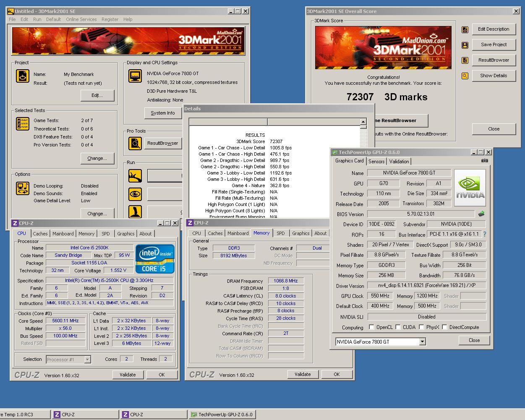Open the Help menu in 3DMark2001

pos(128,19)
